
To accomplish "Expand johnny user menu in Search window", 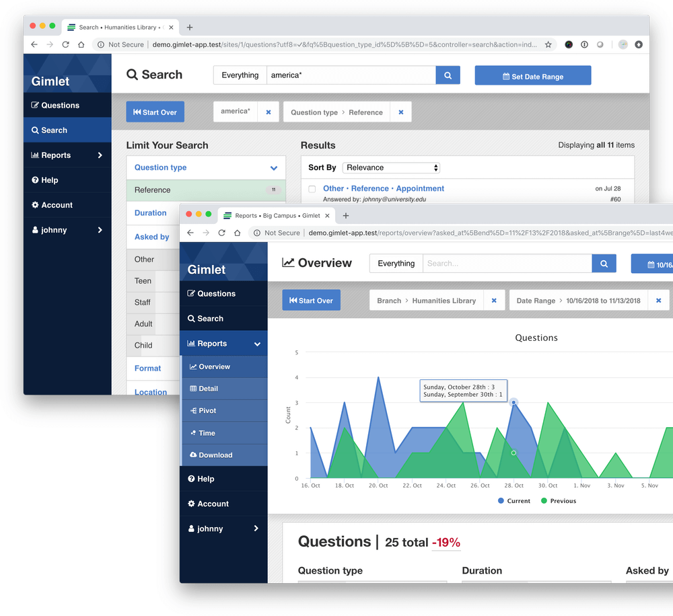I will tap(67, 230).
